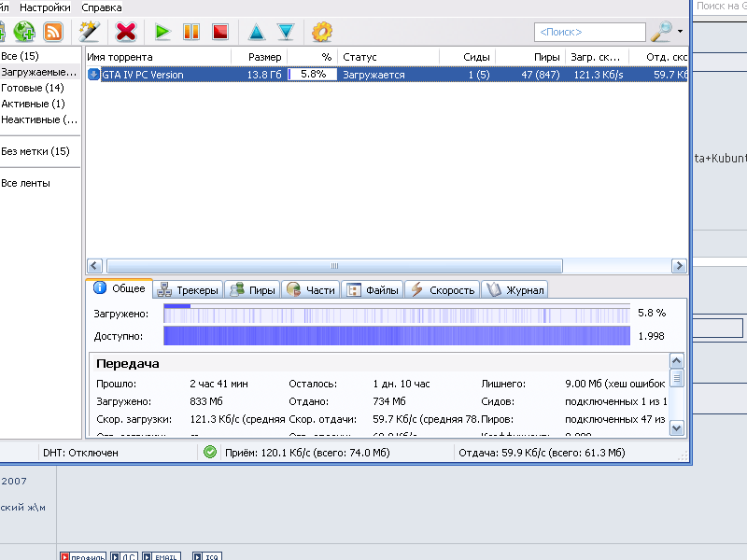
Task: Remove the torrent with the red X
Action: pos(126,32)
